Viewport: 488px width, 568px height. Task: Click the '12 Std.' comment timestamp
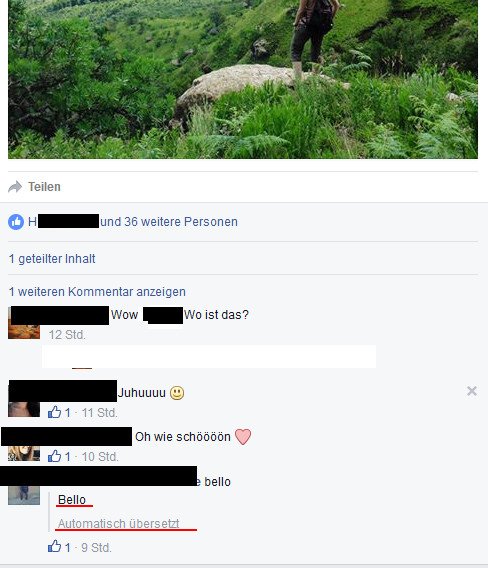(x=67, y=335)
